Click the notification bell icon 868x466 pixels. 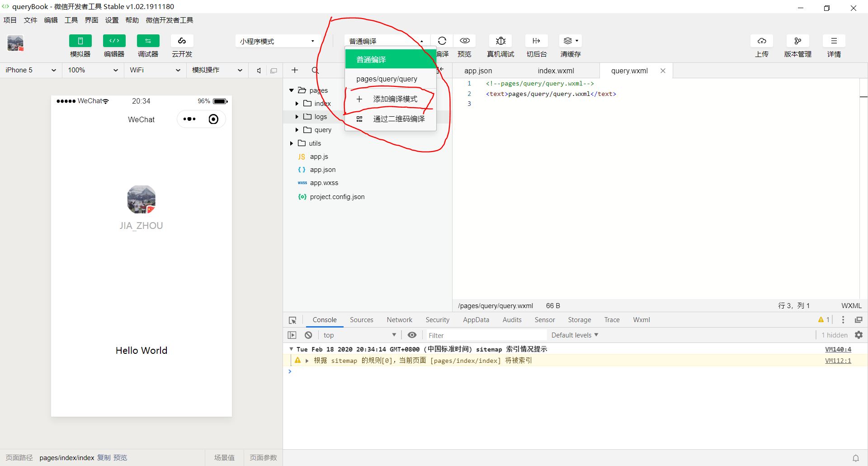point(856,458)
